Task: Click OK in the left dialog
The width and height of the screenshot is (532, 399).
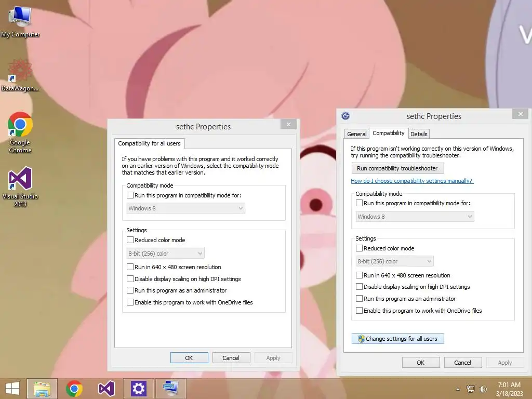Action: point(189,358)
